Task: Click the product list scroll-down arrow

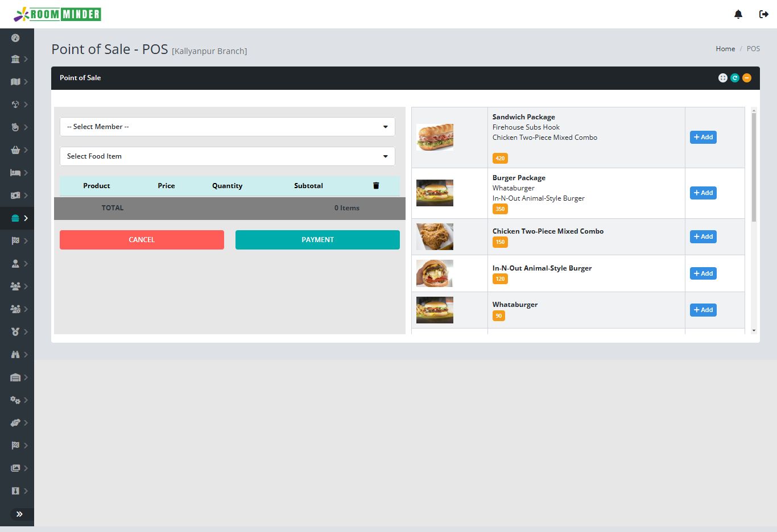Action: coord(754,330)
